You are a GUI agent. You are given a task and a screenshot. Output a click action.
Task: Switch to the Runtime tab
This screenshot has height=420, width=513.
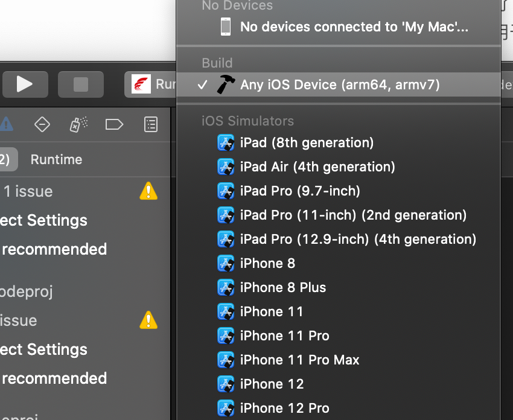point(56,159)
